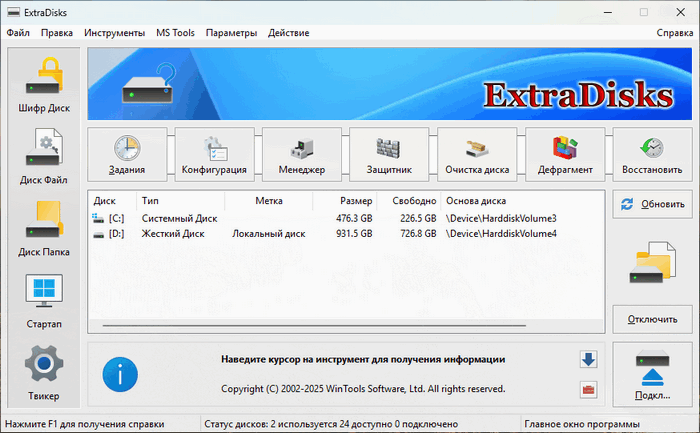Sort by the Метка column header

point(269,201)
